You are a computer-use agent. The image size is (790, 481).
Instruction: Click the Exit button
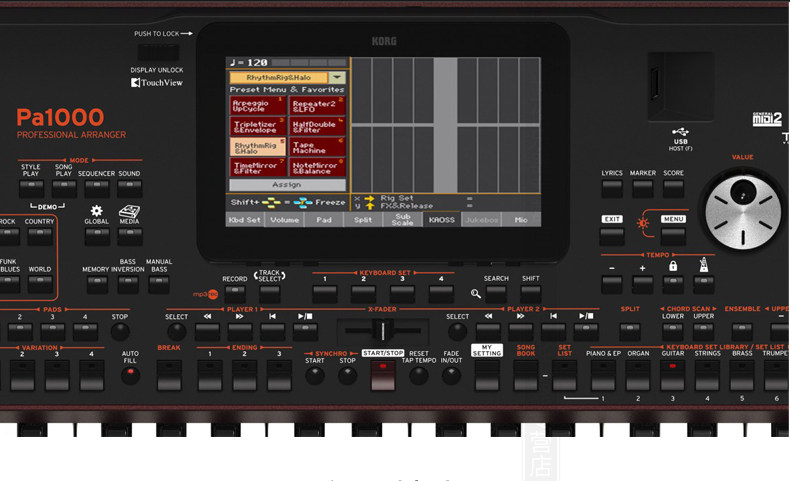click(x=612, y=236)
